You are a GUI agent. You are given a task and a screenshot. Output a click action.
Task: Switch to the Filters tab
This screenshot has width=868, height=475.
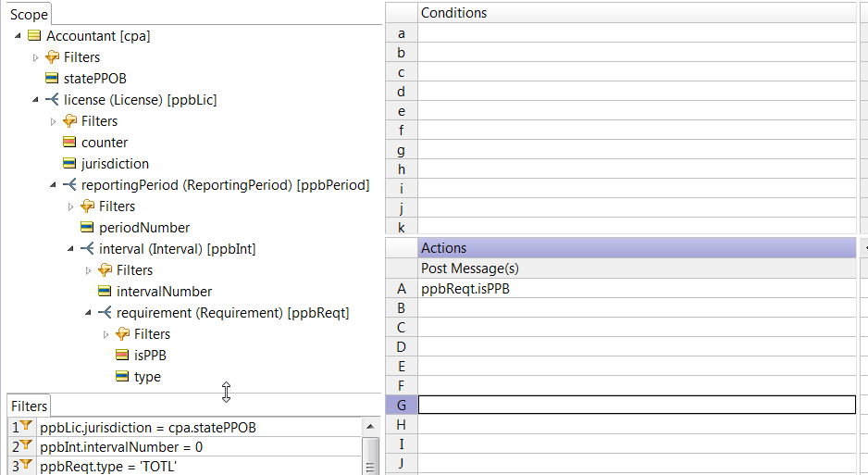coord(29,406)
